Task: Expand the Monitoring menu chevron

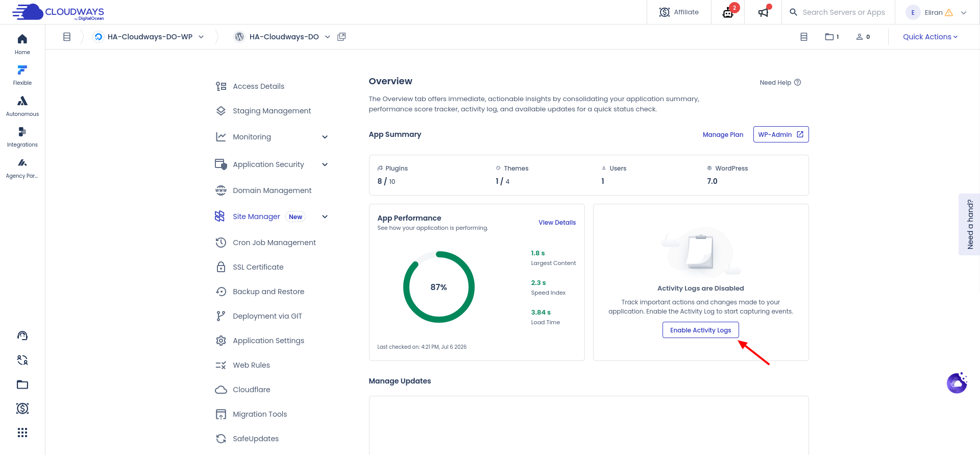Action: point(325,137)
